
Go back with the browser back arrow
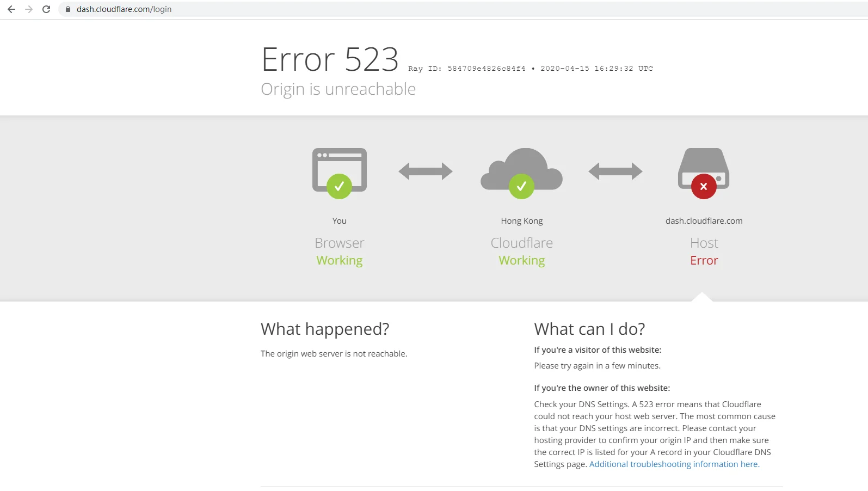[x=11, y=9]
